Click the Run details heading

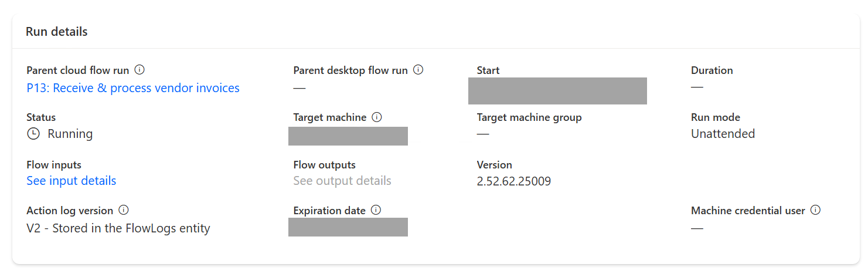tap(57, 32)
